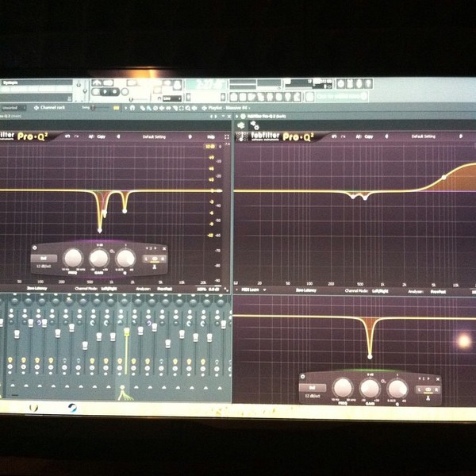Set band to Left channel in lower Pro-Q 2
Screen dimensions: 476x476
420,390
